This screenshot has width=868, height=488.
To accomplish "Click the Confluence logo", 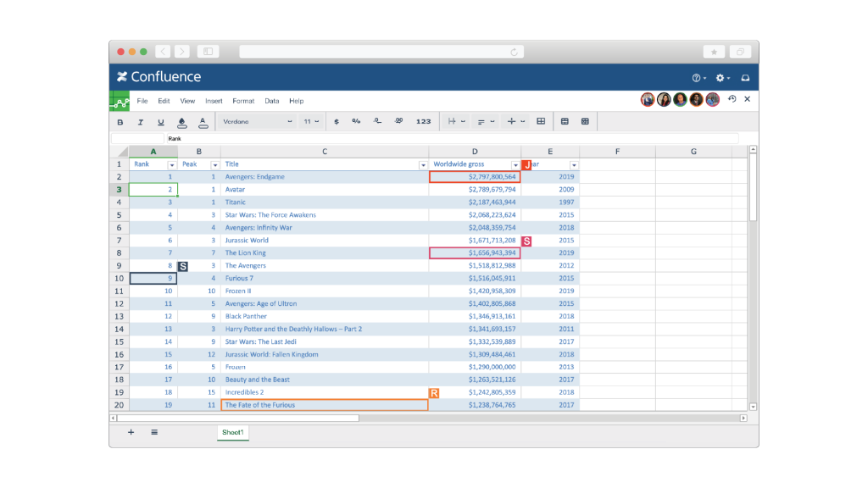I will (159, 77).
